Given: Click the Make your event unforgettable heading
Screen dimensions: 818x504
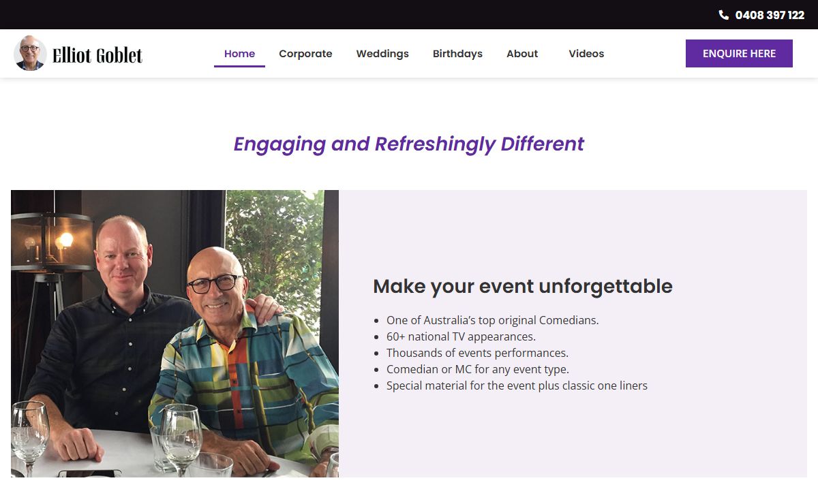Looking at the screenshot, I should 523,286.
